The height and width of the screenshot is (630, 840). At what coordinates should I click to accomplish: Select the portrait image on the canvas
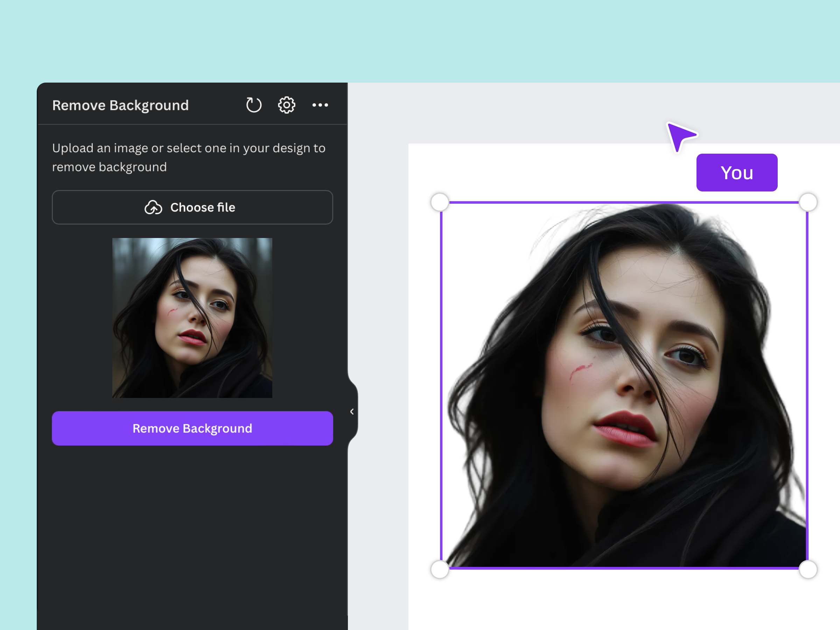coord(624,385)
